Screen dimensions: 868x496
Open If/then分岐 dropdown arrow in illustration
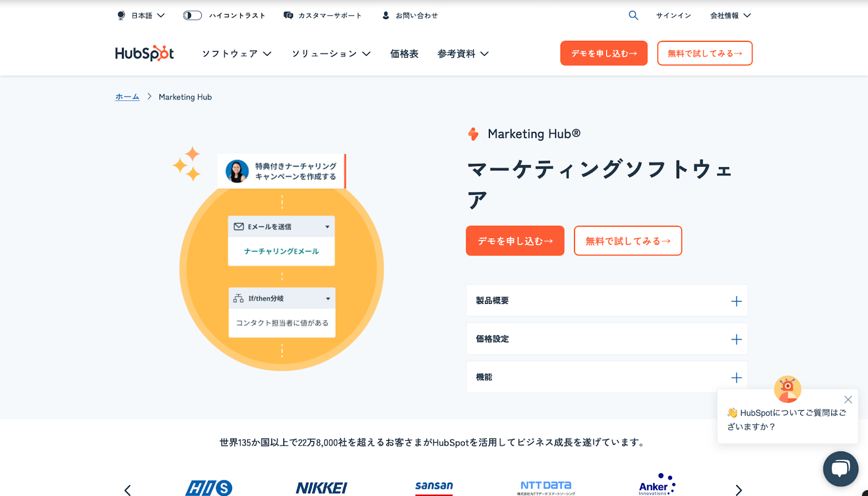point(328,298)
